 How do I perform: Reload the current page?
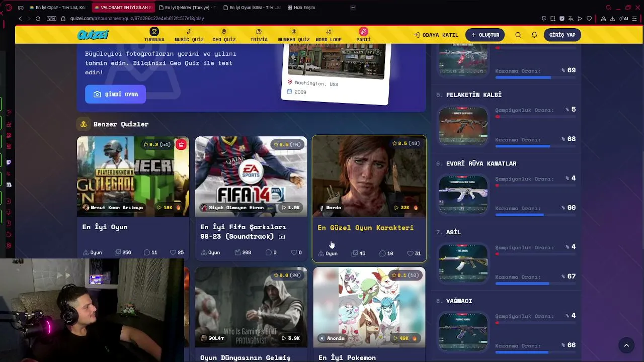[x=38, y=19]
